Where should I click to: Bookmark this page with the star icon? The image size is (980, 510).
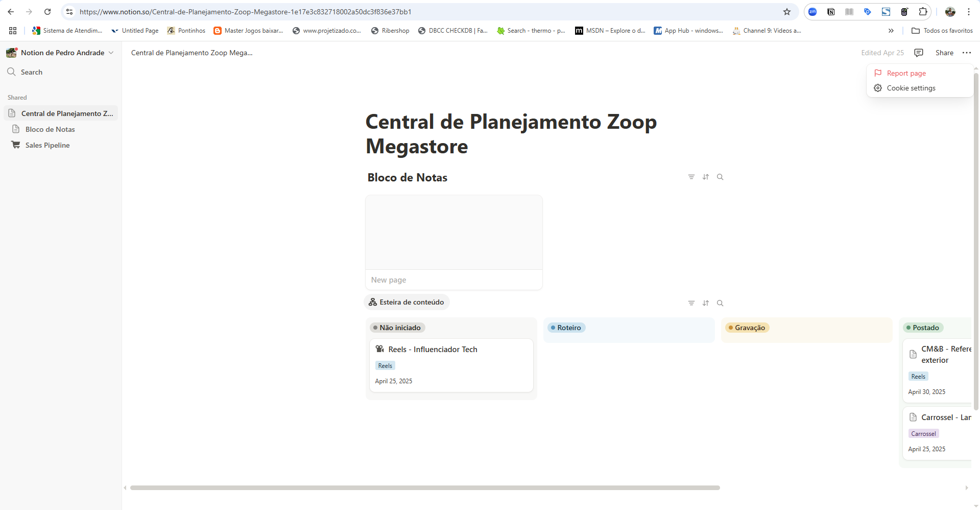coord(787,12)
